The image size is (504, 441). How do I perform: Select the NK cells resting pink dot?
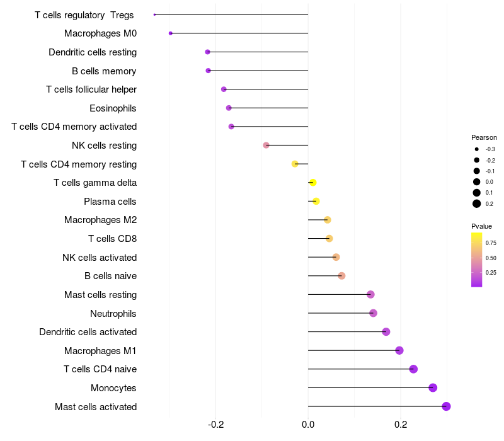pyautogui.click(x=266, y=146)
